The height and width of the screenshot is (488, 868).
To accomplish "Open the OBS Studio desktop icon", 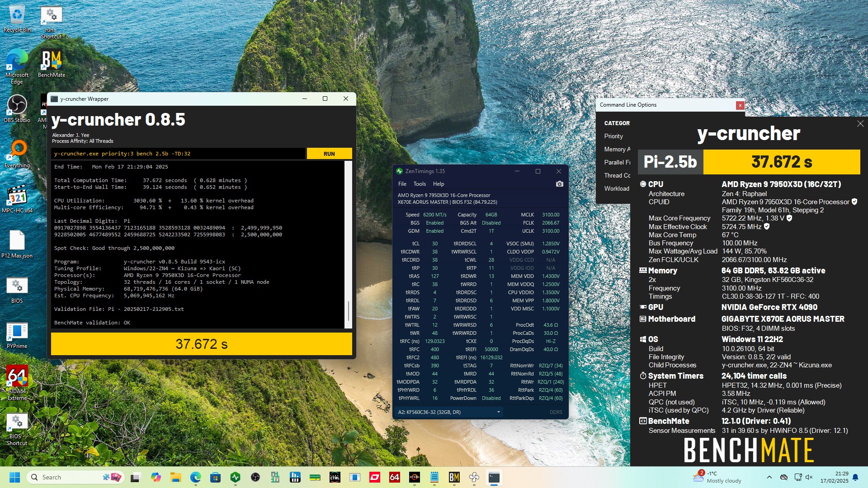I will click(x=17, y=108).
